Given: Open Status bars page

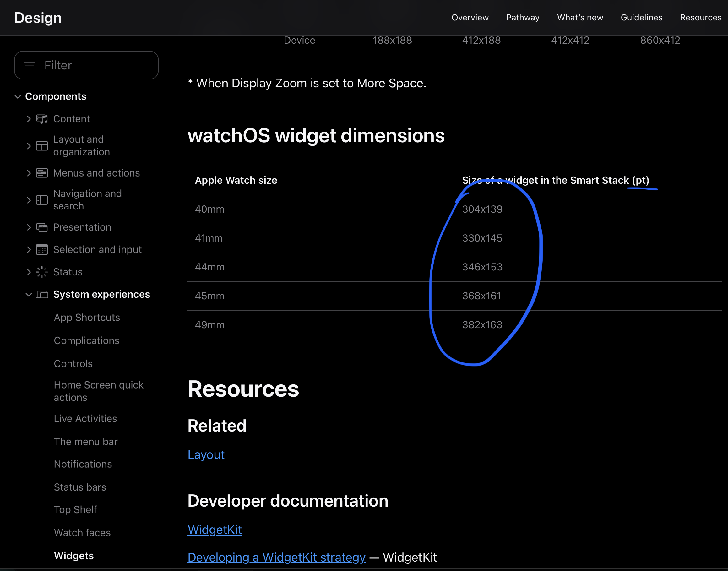Looking at the screenshot, I should coord(80,487).
